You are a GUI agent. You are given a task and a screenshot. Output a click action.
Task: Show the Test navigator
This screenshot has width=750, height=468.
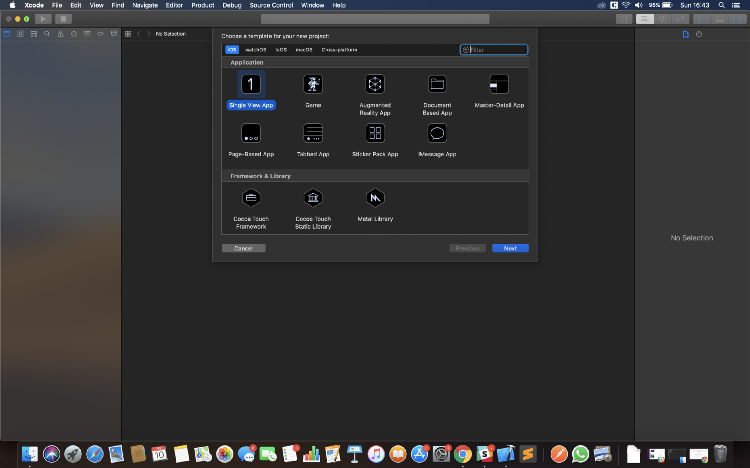point(74,34)
